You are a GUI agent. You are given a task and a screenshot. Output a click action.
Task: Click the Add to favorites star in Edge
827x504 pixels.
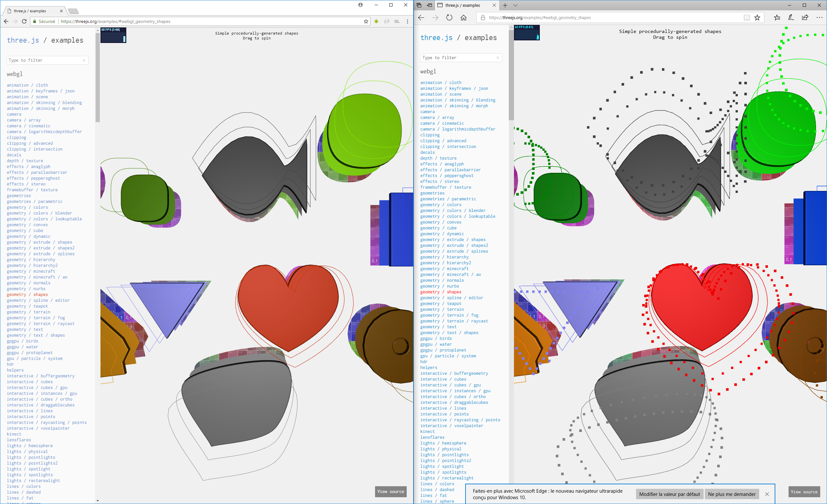click(758, 17)
